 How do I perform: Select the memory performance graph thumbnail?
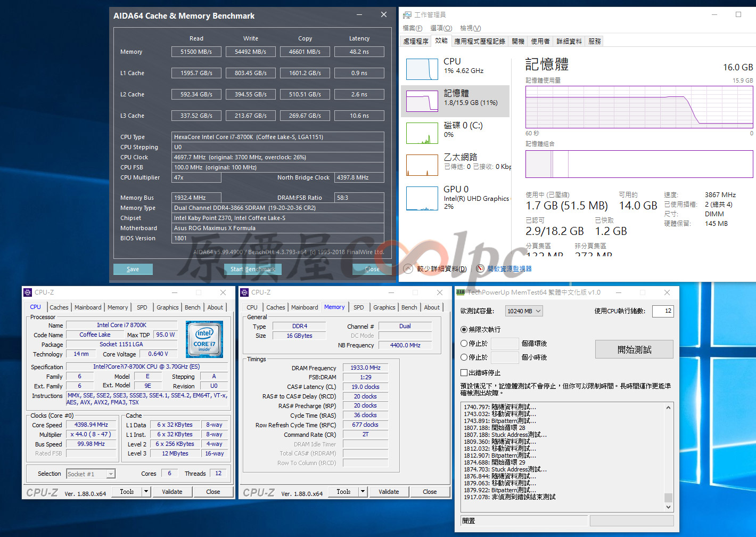[x=422, y=101]
